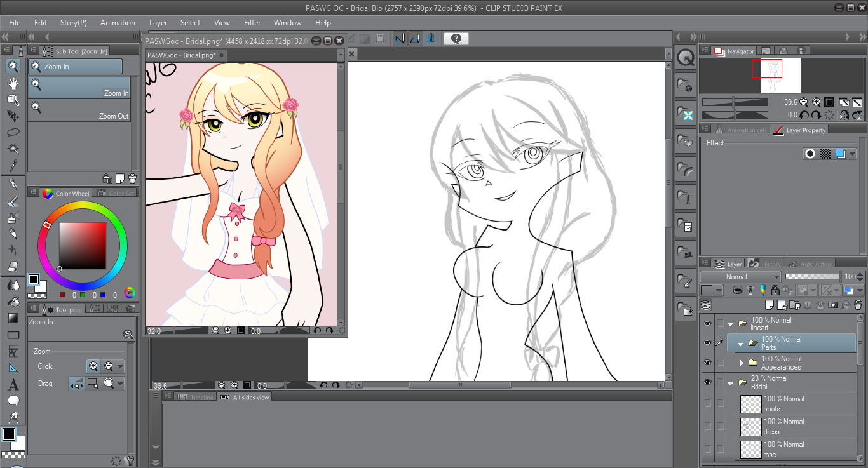Screen dimensions: 868x468
Task: Expand the Appearances layer folder
Action: tap(742, 363)
